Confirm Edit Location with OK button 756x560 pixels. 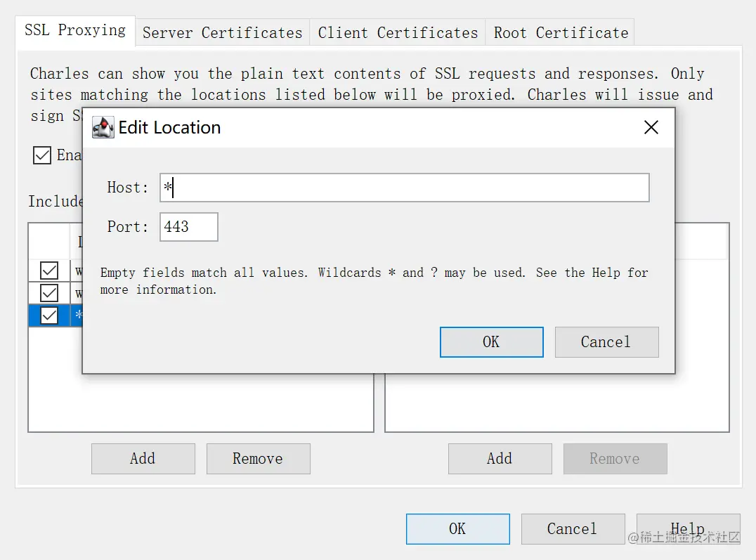pos(491,342)
